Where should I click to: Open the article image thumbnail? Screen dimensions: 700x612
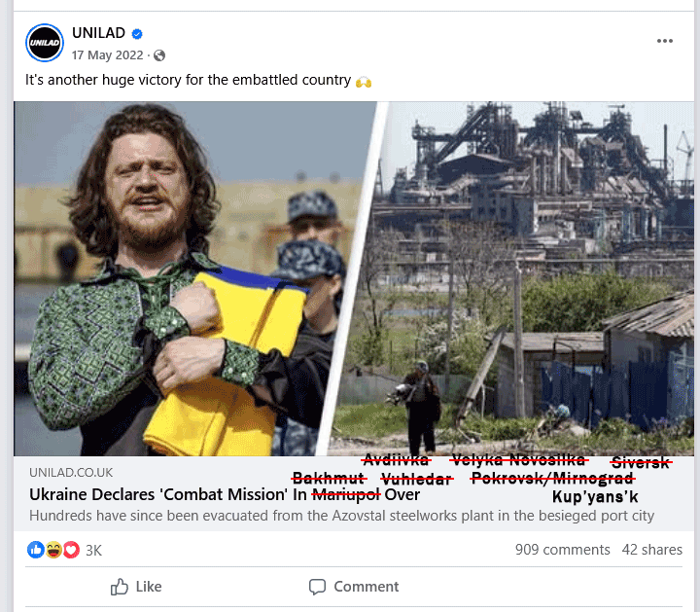coord(354,278)
